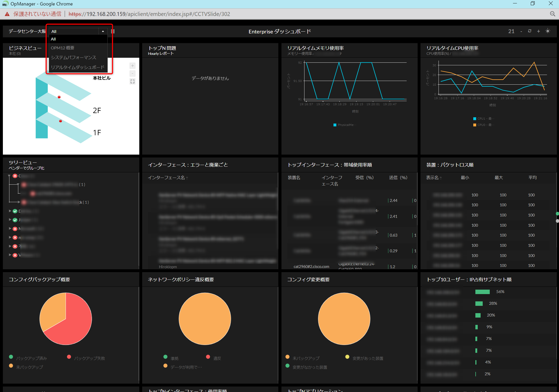Toggle the light theme sun icon
Viewport: 559px width, 392px height.
548,31
